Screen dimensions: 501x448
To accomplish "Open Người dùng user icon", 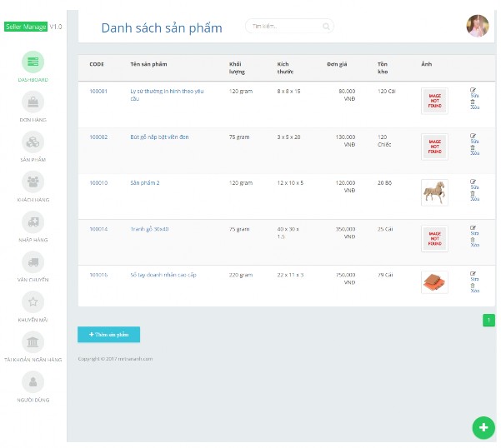I will tap(33, 381).
